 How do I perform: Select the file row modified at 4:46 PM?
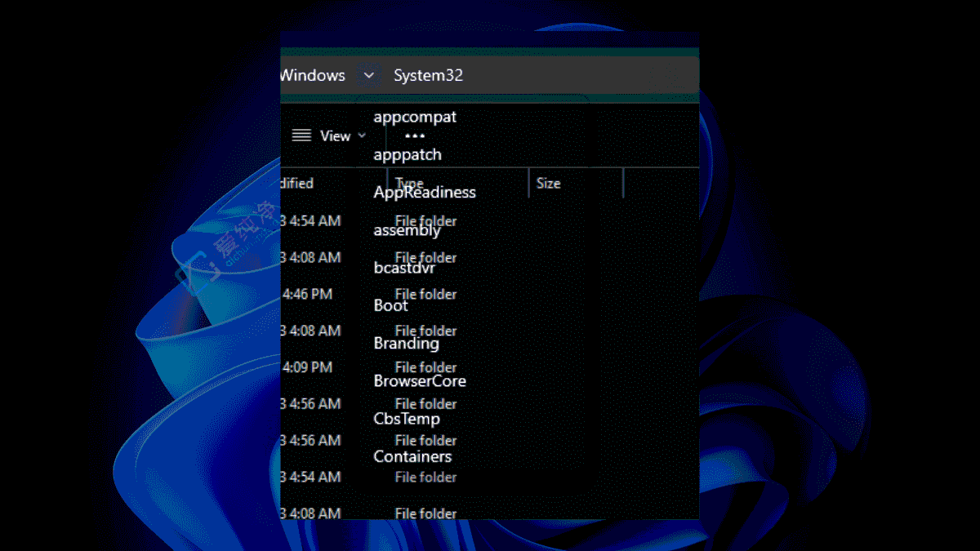pos(310,294)
